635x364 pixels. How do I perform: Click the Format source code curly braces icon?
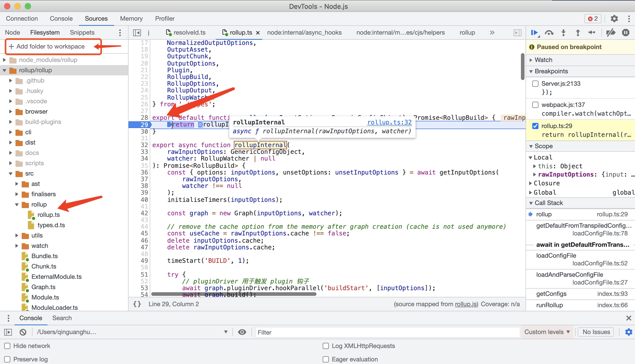point(137,304)
